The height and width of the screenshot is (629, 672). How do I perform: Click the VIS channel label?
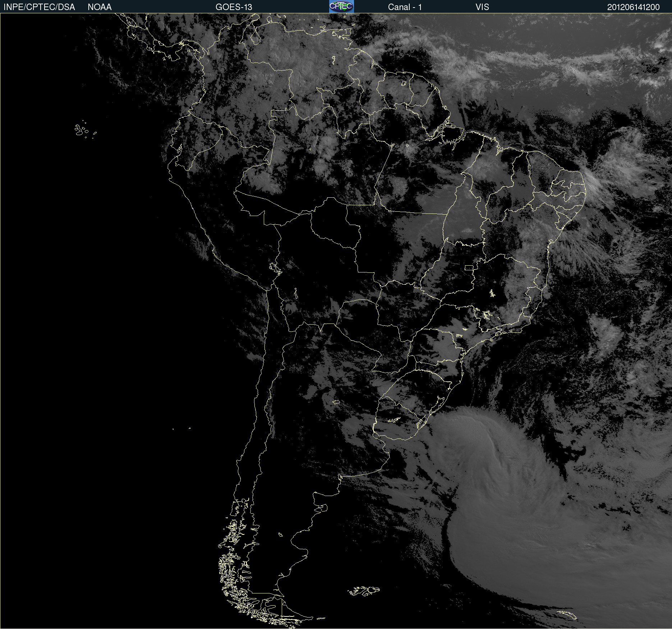(x=482, y=7)
